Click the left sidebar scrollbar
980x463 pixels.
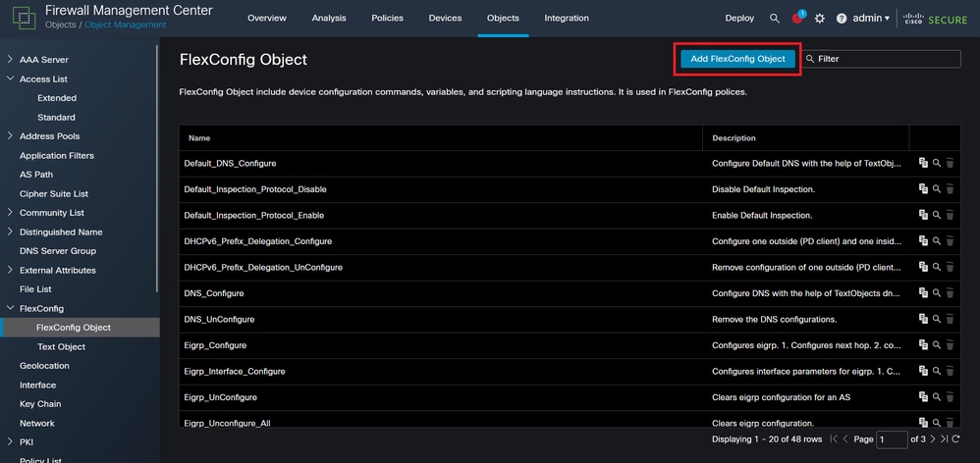[157, 169]
